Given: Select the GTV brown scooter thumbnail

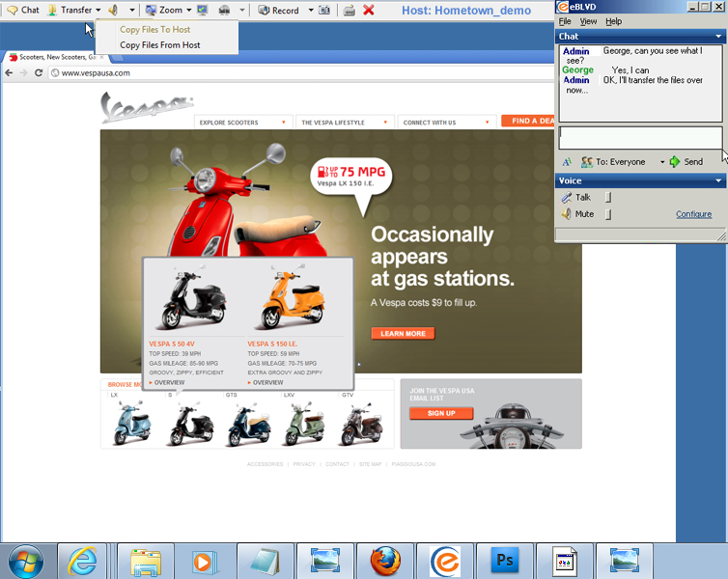Looking at the screenshot, I should [x=362, y=423].
